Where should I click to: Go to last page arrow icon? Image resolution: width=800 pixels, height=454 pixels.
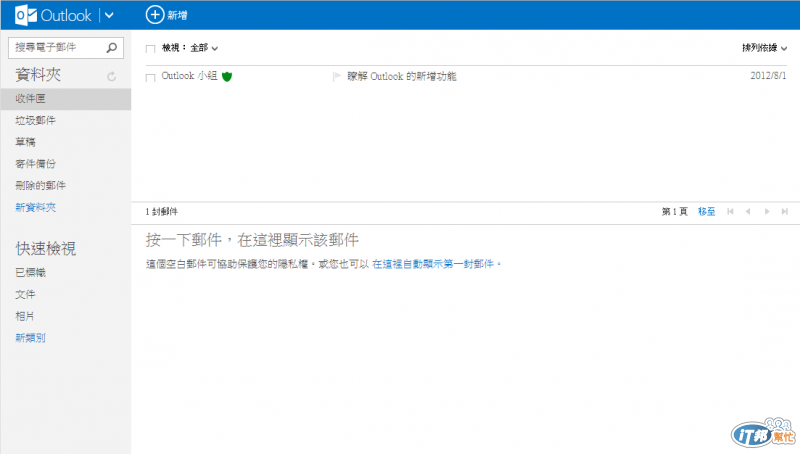coord(785,211)
